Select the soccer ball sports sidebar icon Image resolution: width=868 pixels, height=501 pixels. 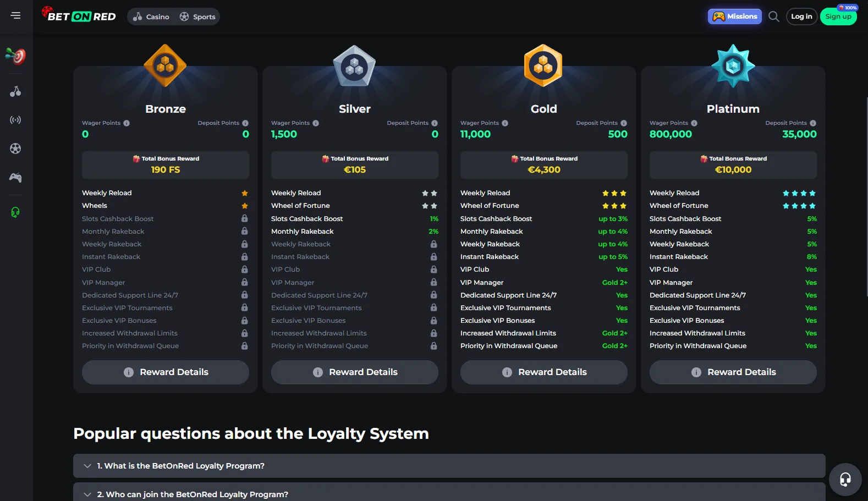pyautogui.click(x=15, y=148)
